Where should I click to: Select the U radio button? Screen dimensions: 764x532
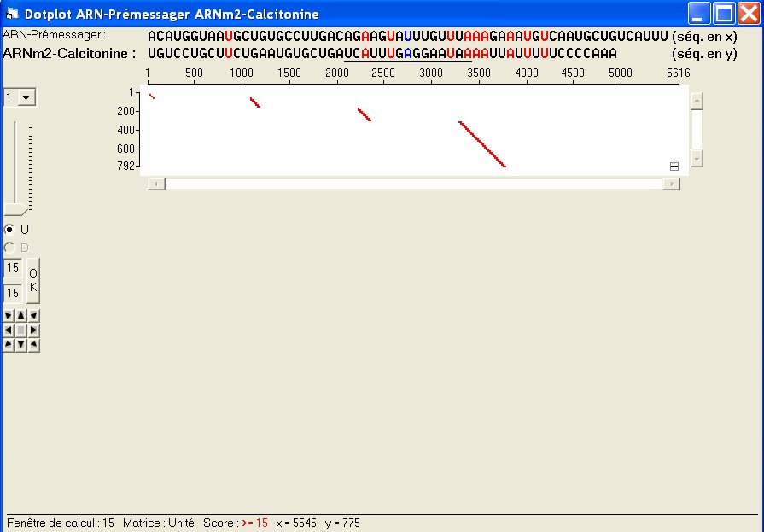(x=9, y=230)
